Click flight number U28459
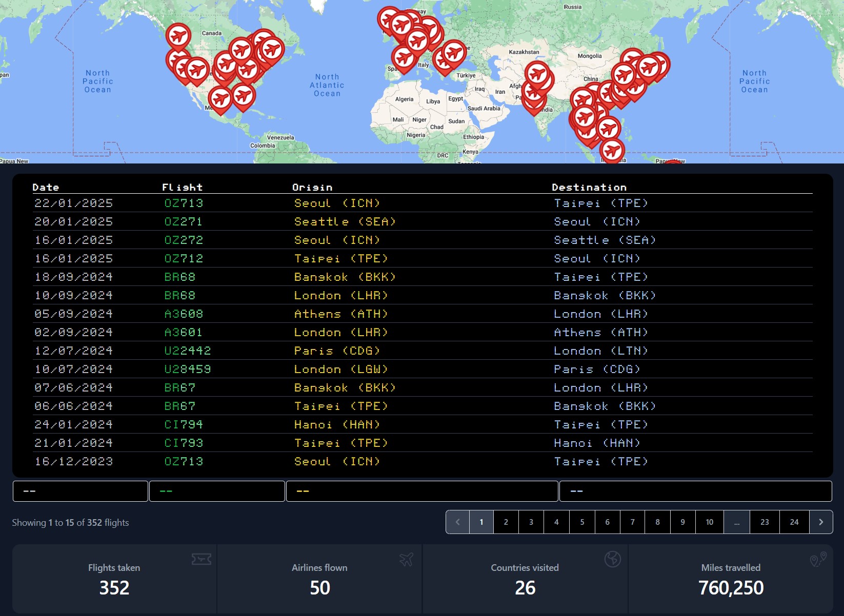Viewport: 844px width, 616px height. click(188, 369)
